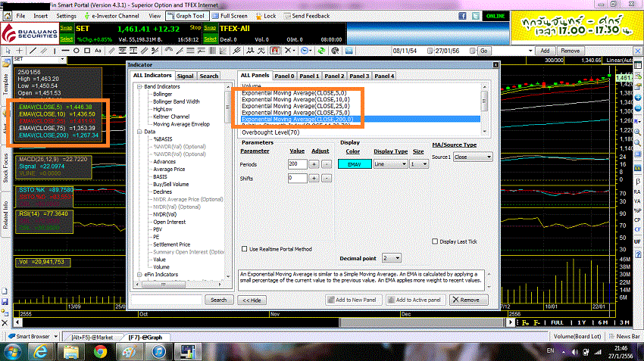The height and width of the screenshot is (361, 644).
Task: Switch to the Panel 2 tab
Action: pos(334,76)
